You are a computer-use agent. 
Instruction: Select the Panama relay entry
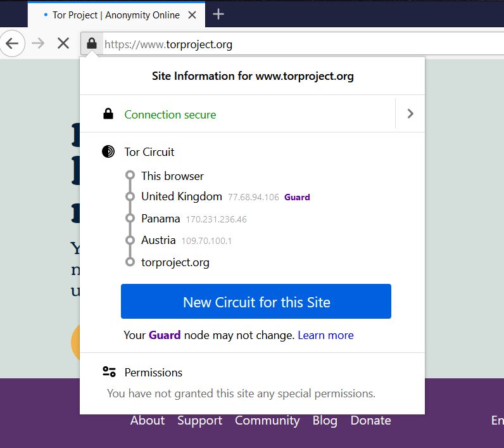[160, 219]
